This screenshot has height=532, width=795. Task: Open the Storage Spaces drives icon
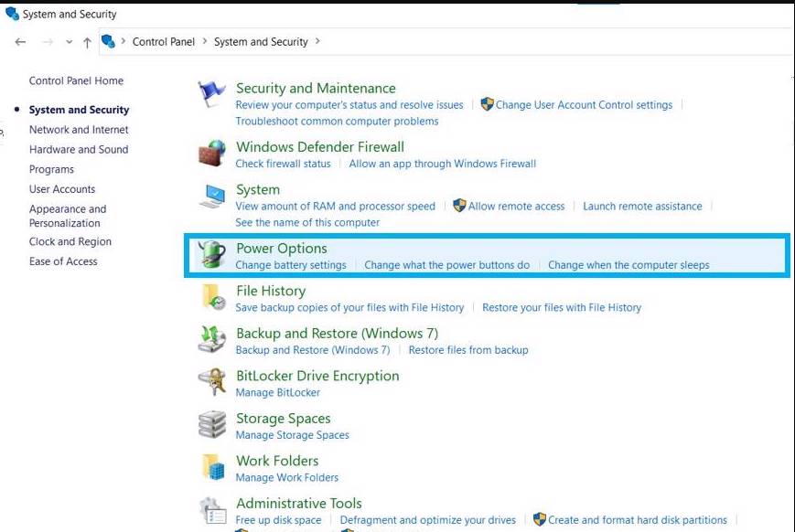(x=212, y=425)
